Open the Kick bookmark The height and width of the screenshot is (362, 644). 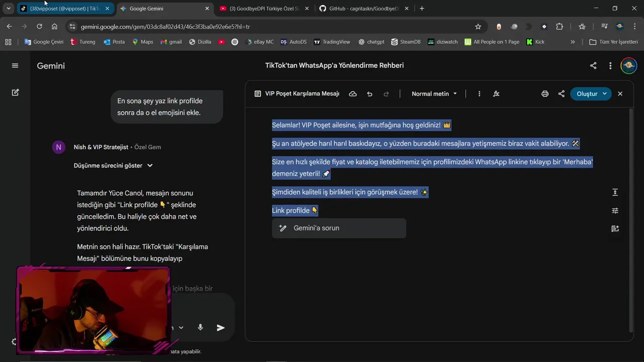click(x=535, y=42)
